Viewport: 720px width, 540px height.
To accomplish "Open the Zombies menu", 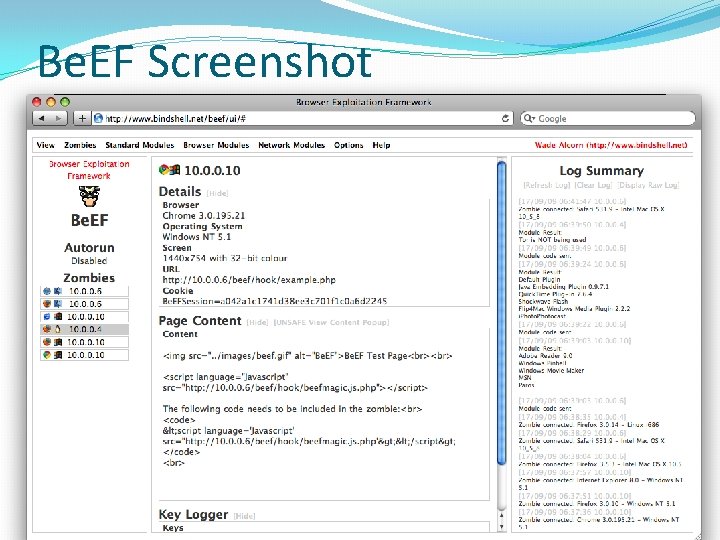I will [80, 145].
